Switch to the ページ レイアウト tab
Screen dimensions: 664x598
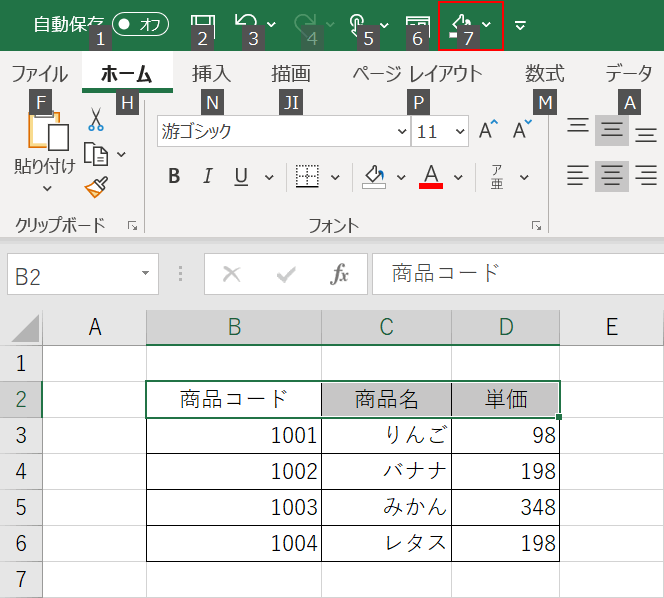coord(418,74)
